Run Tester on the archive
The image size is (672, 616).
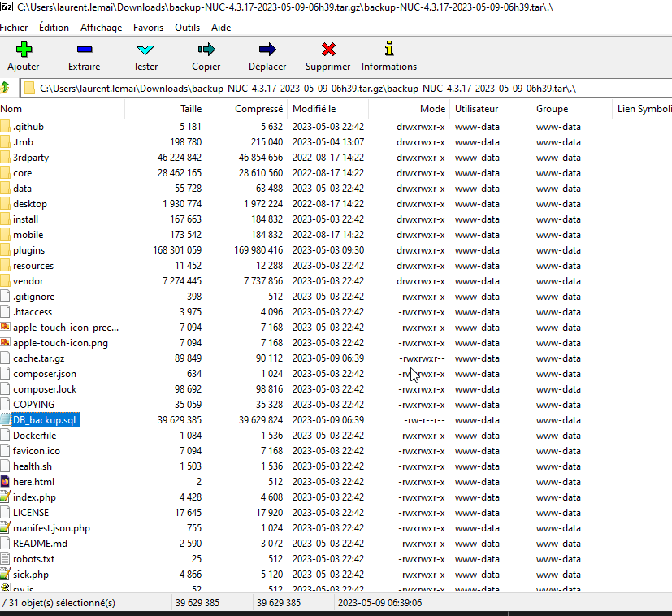[x=145, y=50]
